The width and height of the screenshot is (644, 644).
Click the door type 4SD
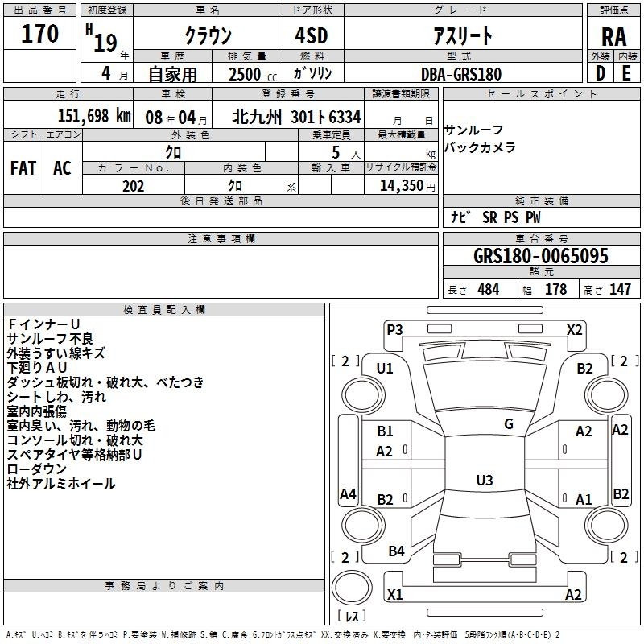click(312, 35)
